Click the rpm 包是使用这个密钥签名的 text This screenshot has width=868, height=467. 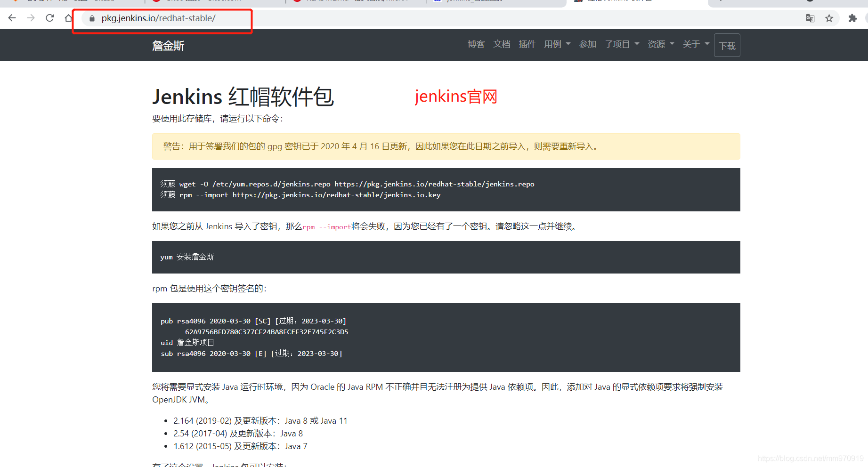(x=210, y=289)
